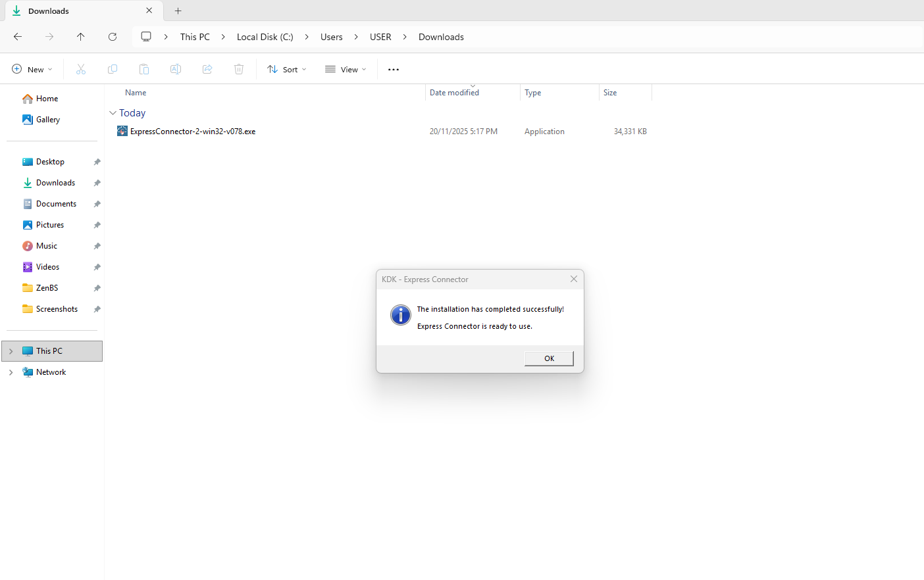Viewport: 924px width, 580px height.
Task: Click the Copy icon in toolbar
Action: point(113,69)
